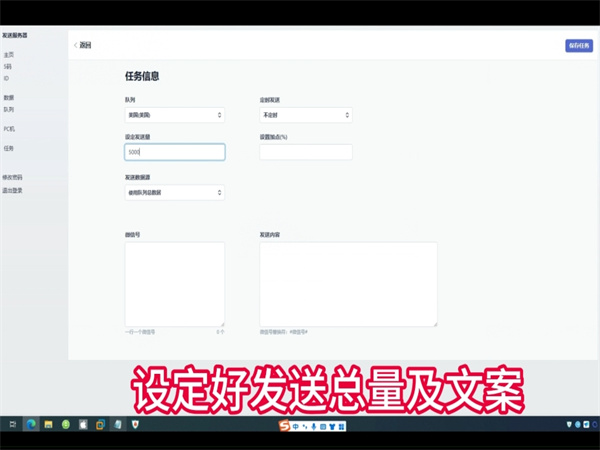Click the microphone icon in Sogou toolbar

point(314,426)
